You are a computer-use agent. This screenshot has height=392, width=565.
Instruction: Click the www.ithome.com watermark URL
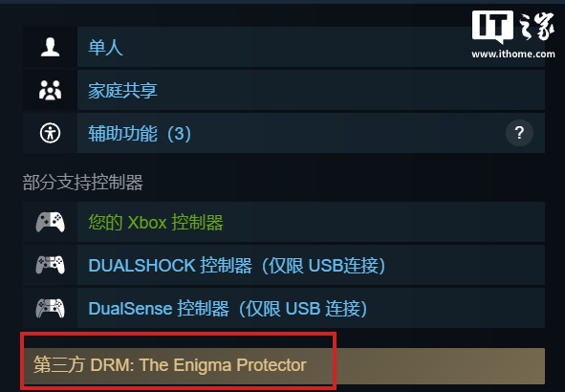513,54
